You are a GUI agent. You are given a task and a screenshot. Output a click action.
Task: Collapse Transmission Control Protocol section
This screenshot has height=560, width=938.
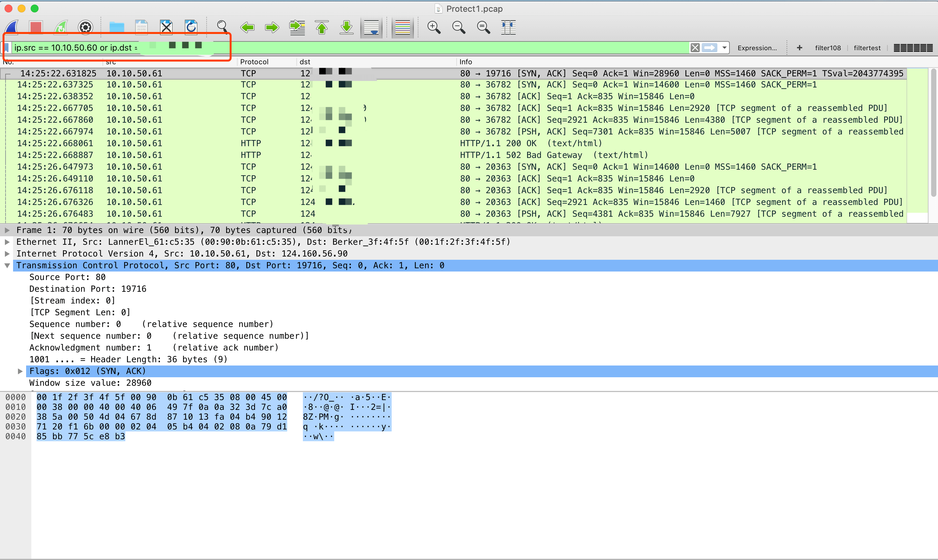[7, 265]
